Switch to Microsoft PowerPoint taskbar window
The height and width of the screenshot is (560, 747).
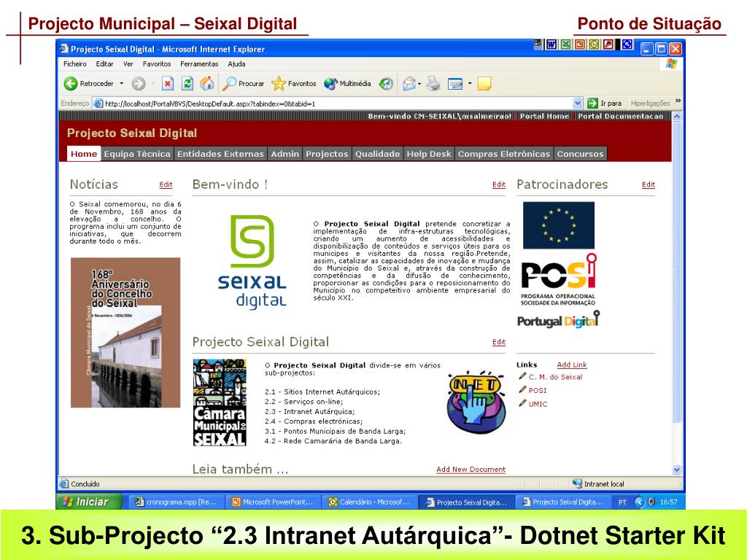273,502
